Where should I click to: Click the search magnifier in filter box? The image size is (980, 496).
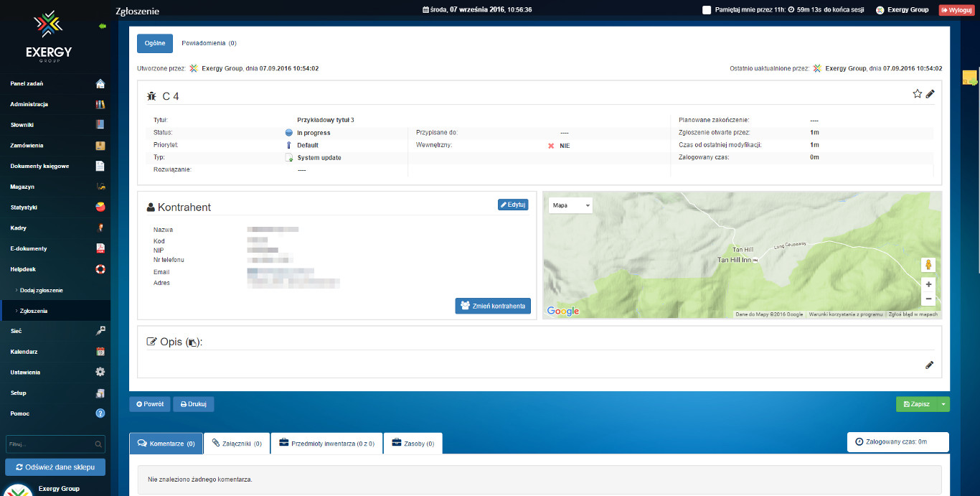coord(98,444)
